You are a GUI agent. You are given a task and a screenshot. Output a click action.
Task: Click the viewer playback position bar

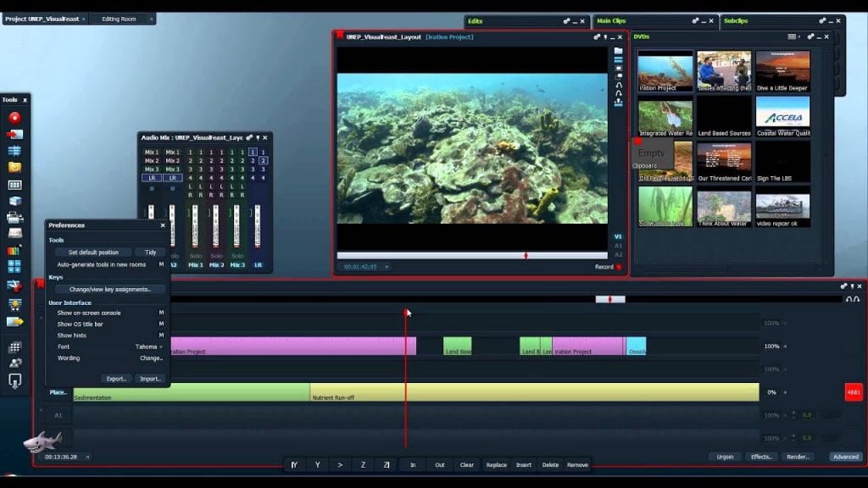tap(472, 256)
